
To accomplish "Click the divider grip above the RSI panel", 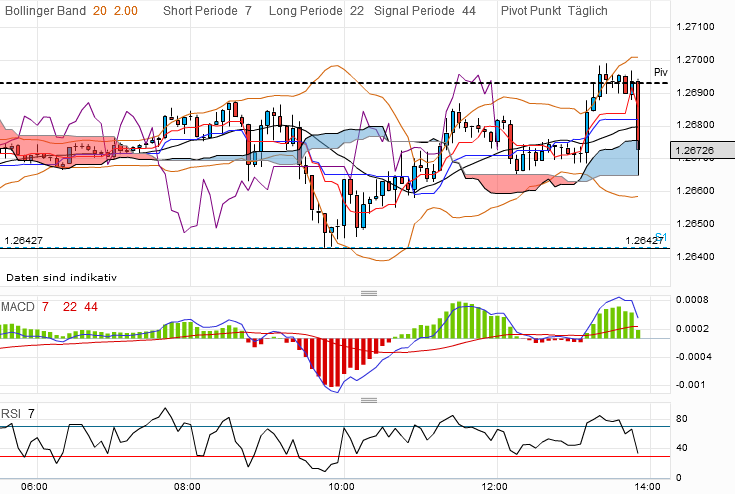I will (369, 400).
